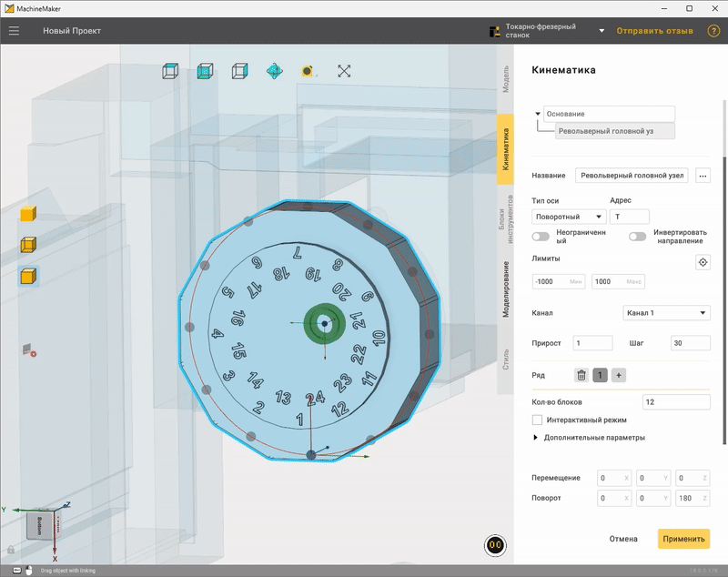This screenshot has width=728, height=577.
Task: Switch to the Модель tab
Action: point(506,79)
